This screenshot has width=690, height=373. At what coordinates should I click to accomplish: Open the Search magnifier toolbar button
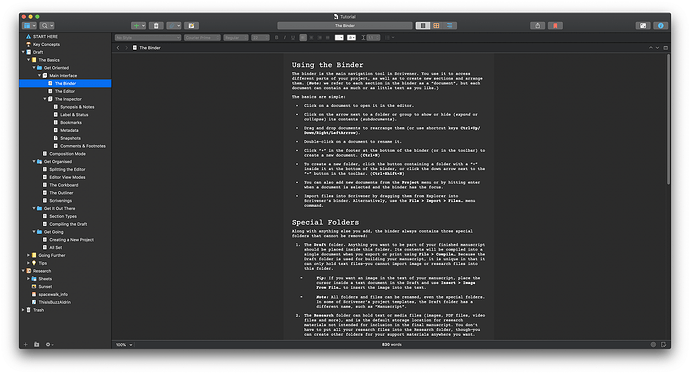click(47, 26)
